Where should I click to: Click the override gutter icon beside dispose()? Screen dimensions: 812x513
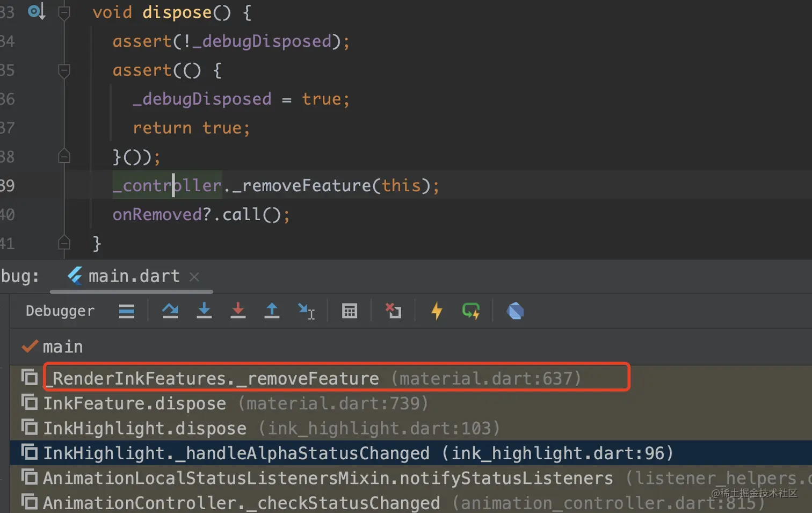pyautogui.click(x=37, y=12)
